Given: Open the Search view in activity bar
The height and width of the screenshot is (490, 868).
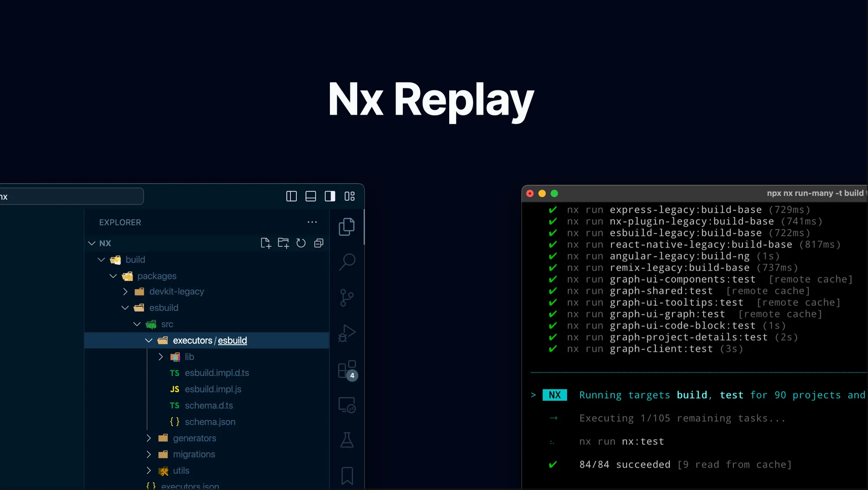Looking at the screenshot, I should coord(347,262).
